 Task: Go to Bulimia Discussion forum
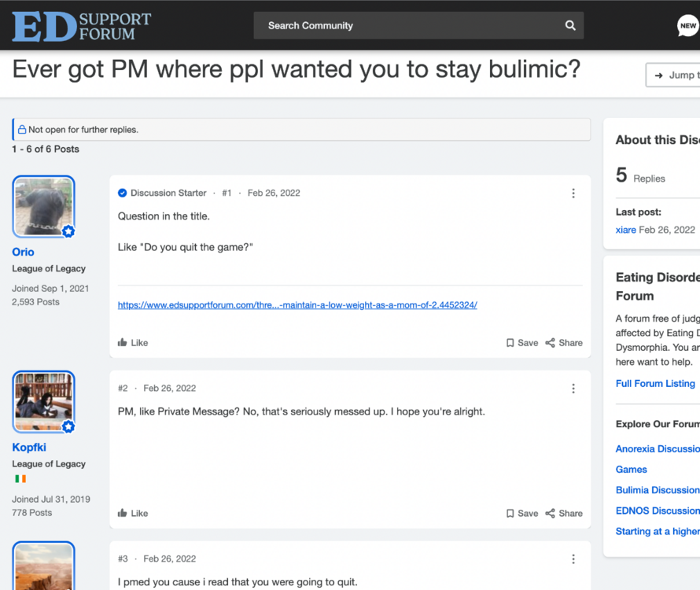click(658, 490)
